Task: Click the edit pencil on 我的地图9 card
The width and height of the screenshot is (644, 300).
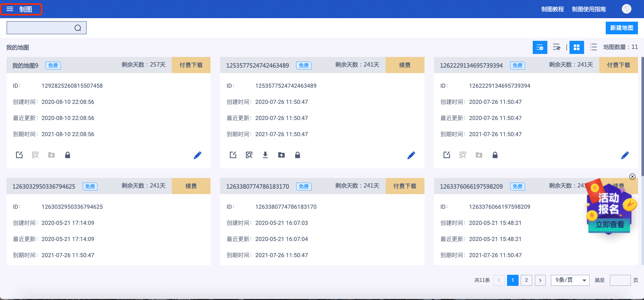Action: point(197,155)
